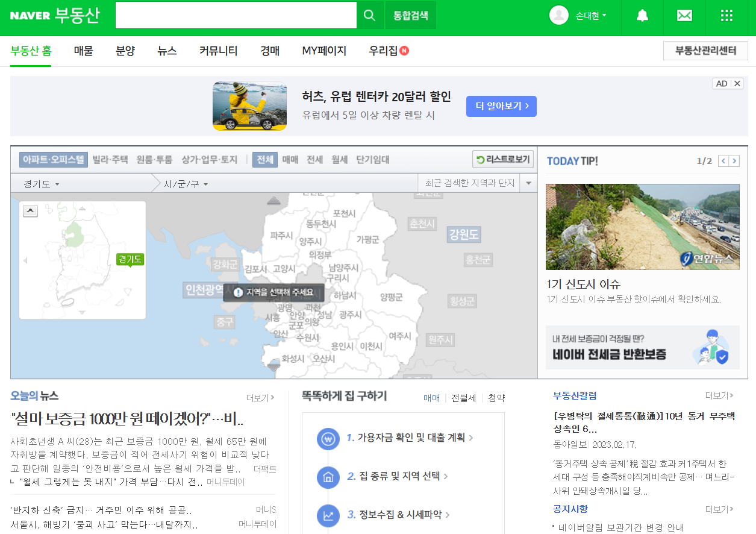Open the 분양 menu

125,51
